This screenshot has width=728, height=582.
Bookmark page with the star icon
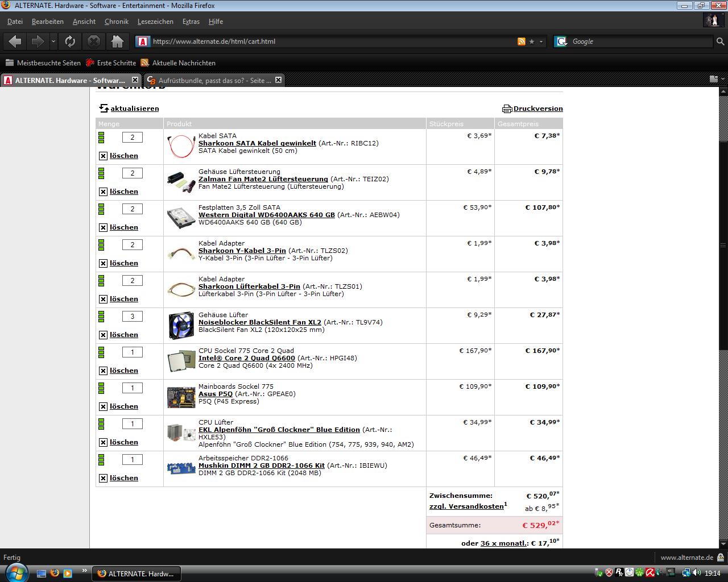(x=532, y=41)
